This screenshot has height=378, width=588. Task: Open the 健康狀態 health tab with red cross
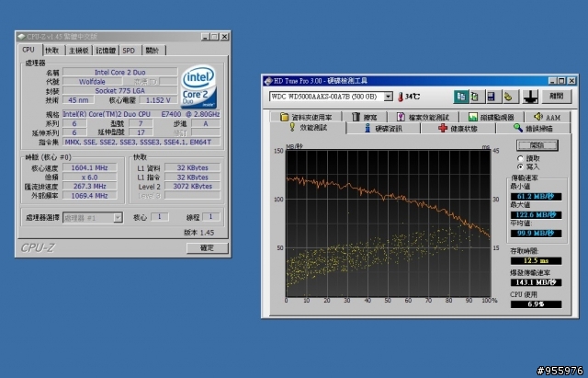(x=458, y=129)
